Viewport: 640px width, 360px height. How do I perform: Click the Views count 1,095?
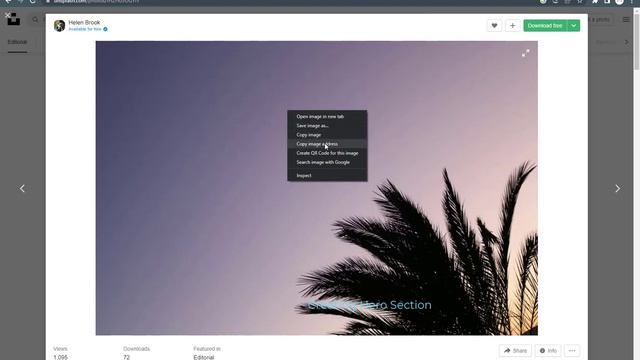point(60,357)
